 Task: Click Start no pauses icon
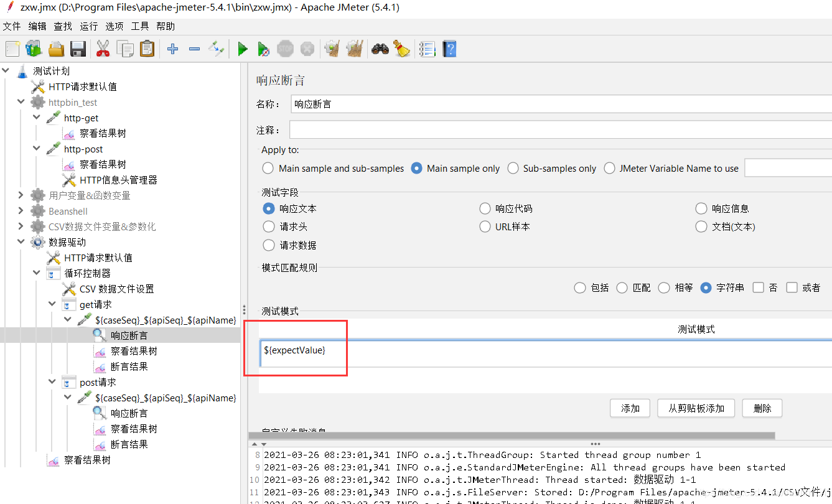coord(264,49)
